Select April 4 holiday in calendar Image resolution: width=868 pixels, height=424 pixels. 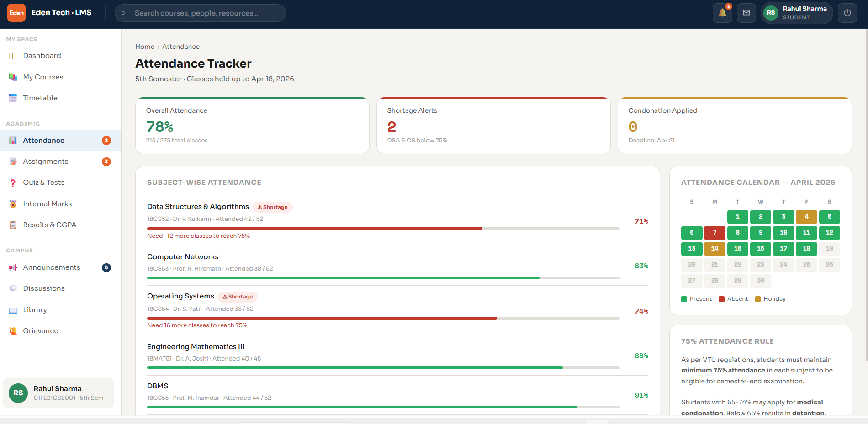pyautogui.click(x=806, y=217)
